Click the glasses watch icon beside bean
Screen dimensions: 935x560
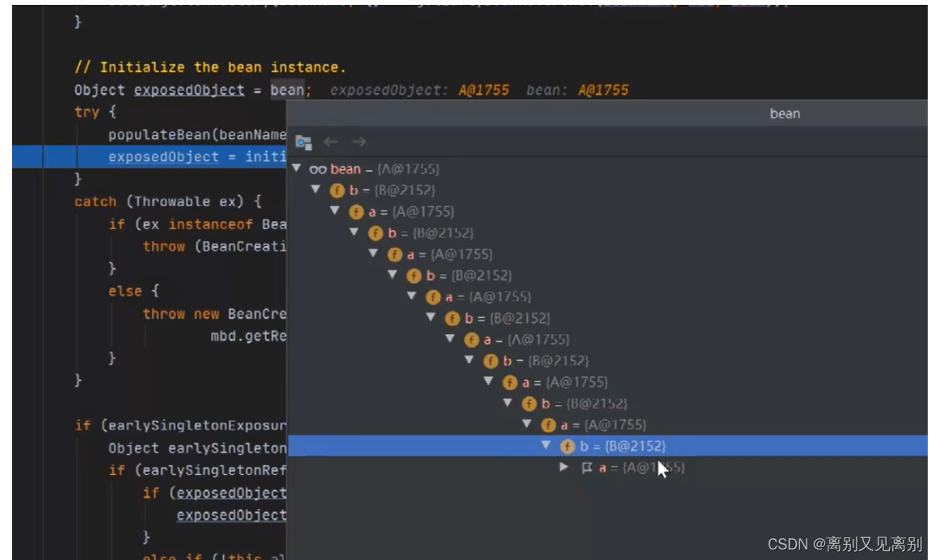(x=318, y=169)
